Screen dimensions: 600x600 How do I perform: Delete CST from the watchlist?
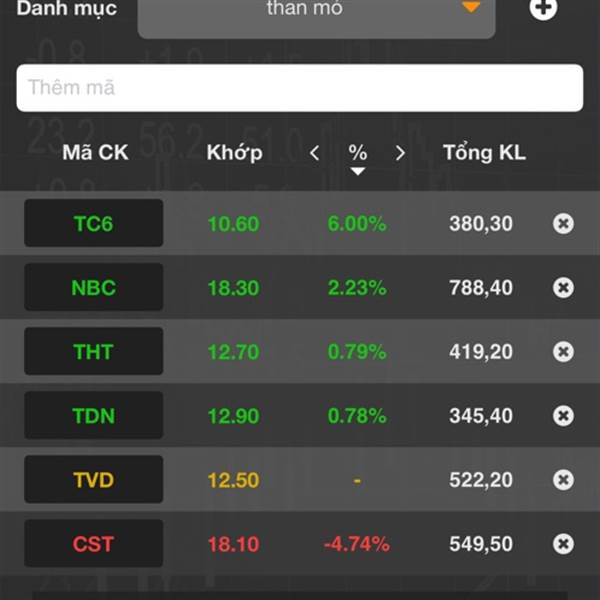[563, 544]
